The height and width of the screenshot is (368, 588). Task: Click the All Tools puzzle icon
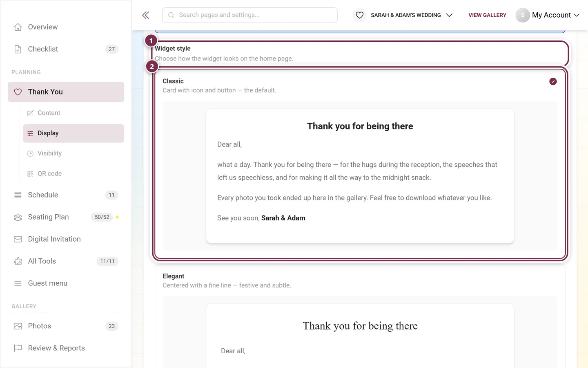(x=18, y=261)
